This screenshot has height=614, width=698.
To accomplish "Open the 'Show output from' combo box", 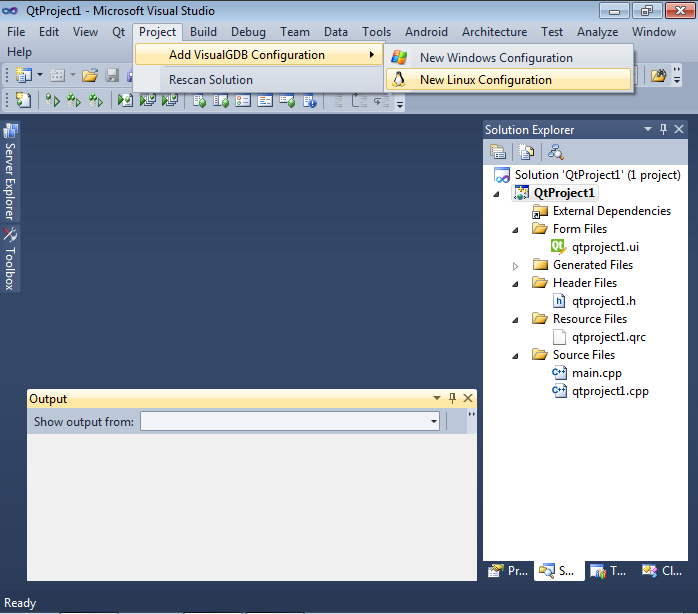I will pyautogui.click(x=290, y=421).
